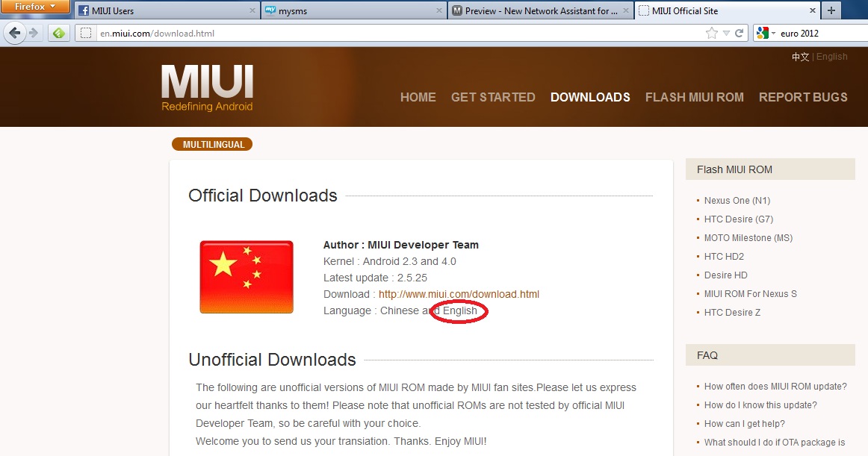Open FAQ 'How do I know this update?'

click(760, 405)
